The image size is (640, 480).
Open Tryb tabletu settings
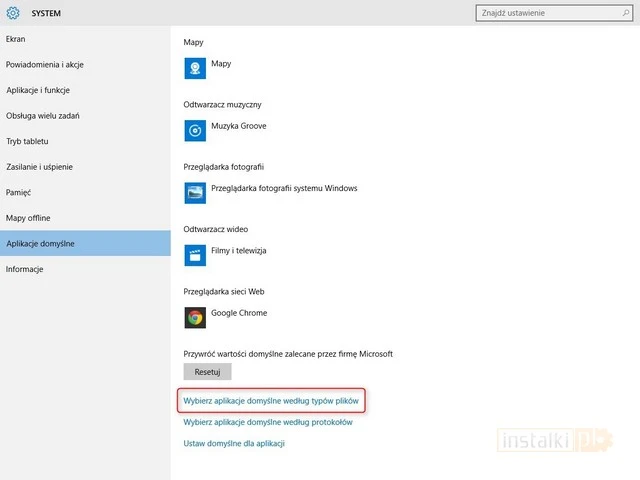28,141
